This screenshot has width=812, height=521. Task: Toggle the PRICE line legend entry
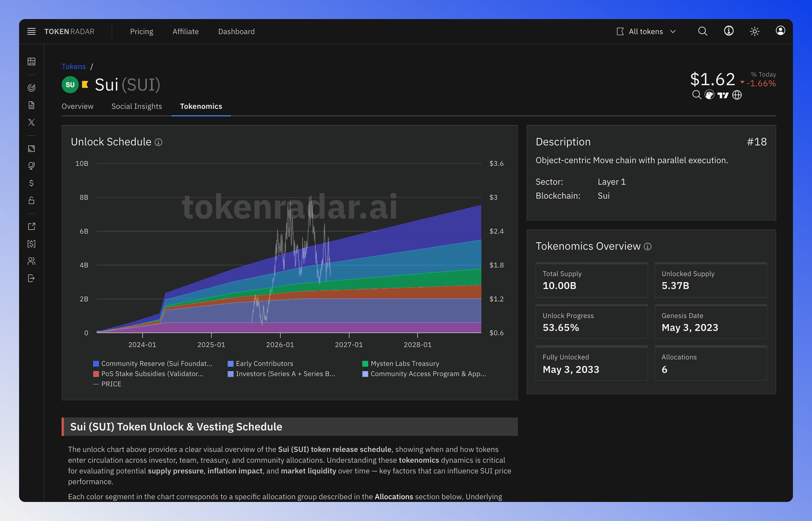(x=107, y=384)
